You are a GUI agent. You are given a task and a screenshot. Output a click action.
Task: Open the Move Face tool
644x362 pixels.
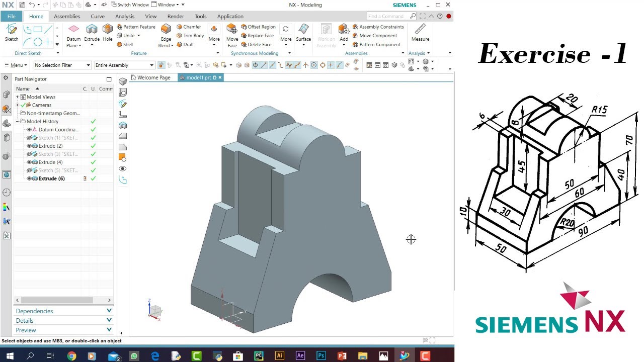point(232,35)
